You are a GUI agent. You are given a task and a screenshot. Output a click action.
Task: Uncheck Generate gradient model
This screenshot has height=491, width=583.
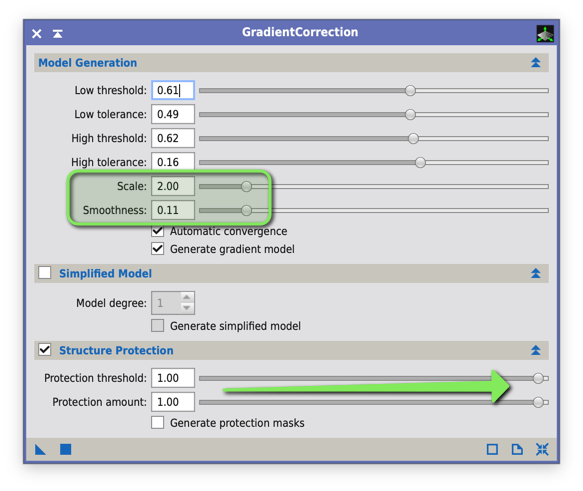(158, 249)
